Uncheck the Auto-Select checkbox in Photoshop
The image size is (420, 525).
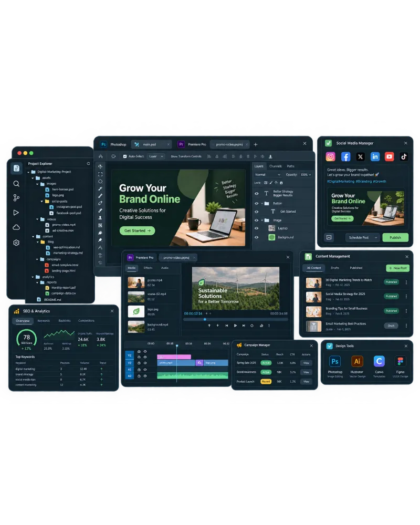tap(125, 156)
